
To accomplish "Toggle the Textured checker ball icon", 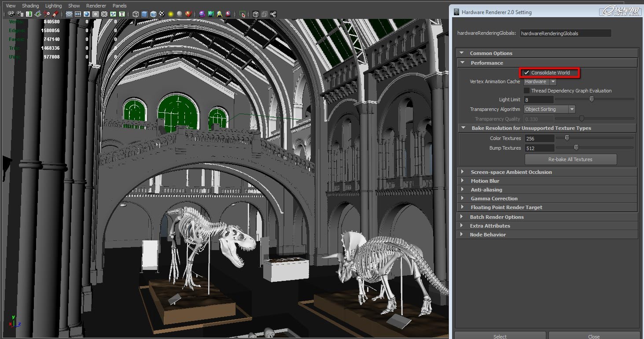I will tap(162, 14).
